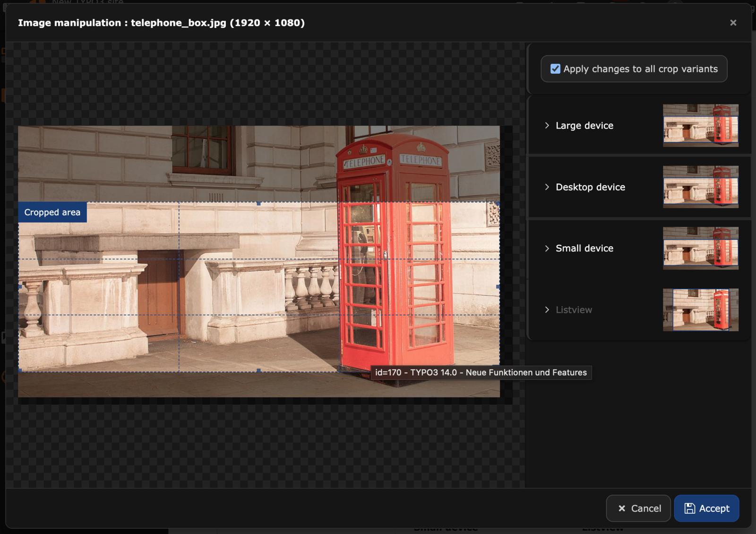Viewport: 756px width, 534px height.
Task: Toggle Apply changes to all crop variants
Action: pyautogui.click(x=556, y=69)
